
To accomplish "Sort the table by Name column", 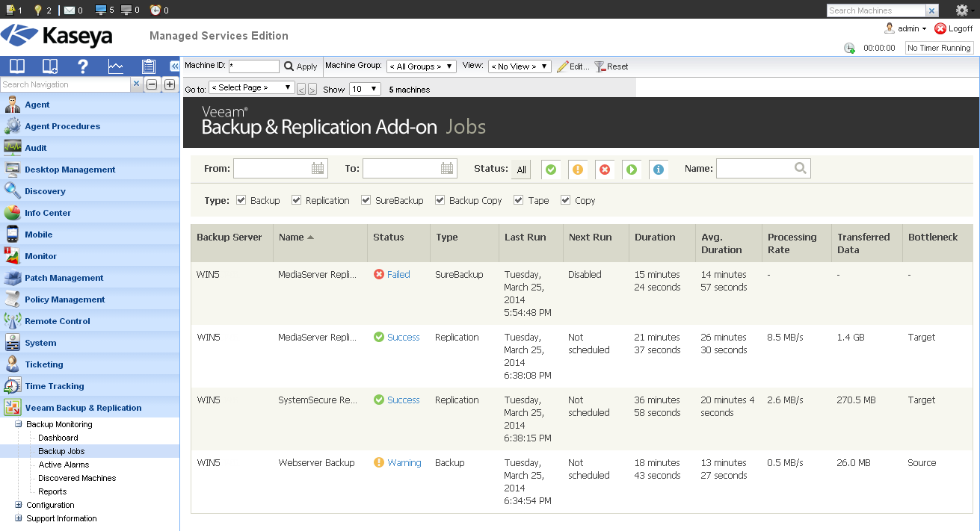I will [x=292, y=237].
